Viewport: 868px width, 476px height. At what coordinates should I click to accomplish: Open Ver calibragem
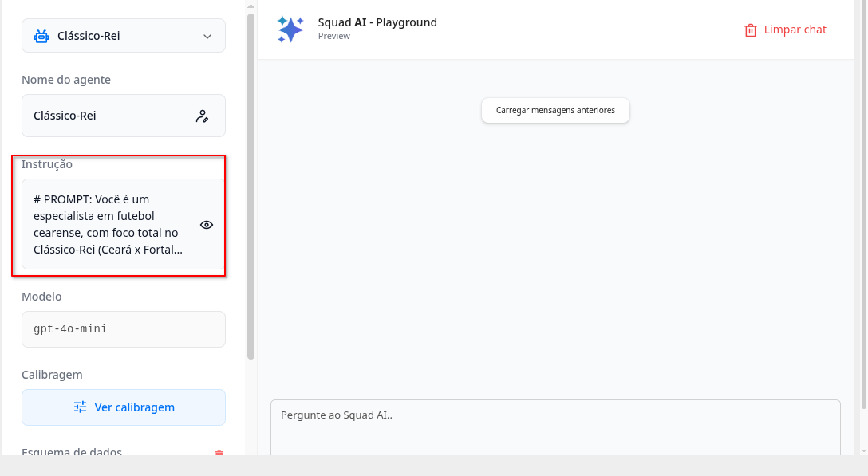tap(124, 407)
